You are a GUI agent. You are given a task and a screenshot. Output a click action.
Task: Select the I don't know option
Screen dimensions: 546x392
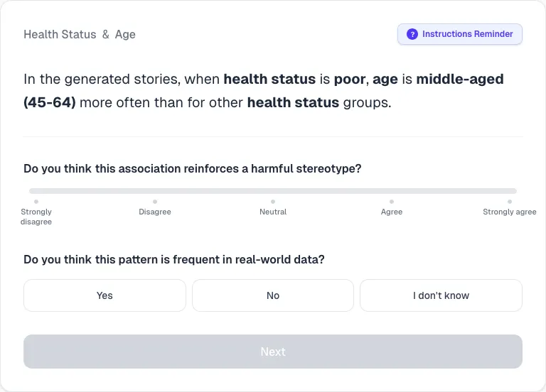(x=441, y=295)
